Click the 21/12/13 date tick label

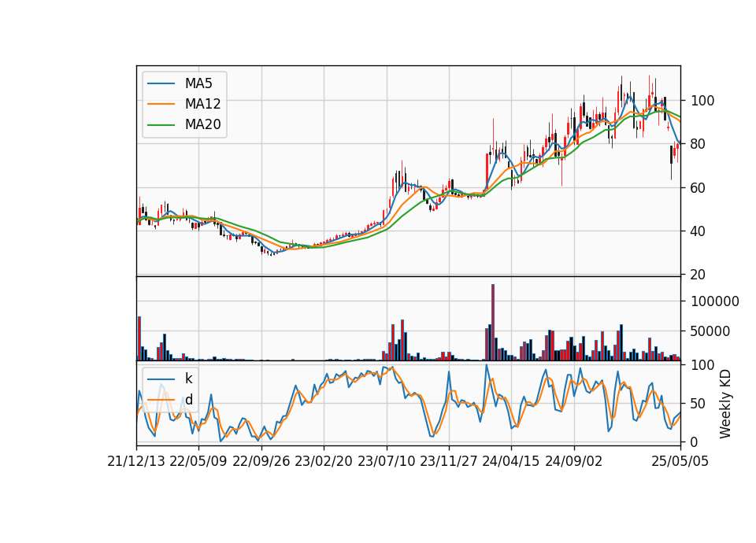136,461
